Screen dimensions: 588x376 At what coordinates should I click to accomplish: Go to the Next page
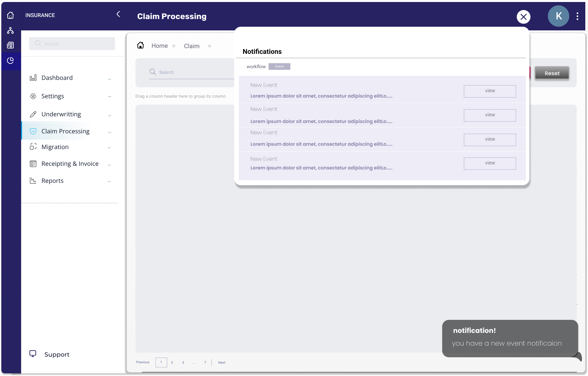pos(221,362)
